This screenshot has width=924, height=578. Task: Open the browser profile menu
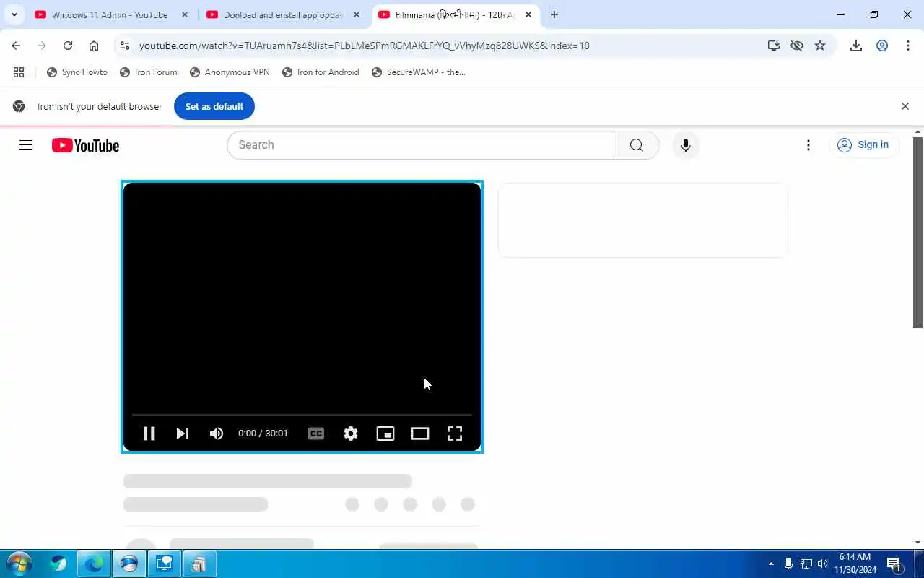pyautogui.click(x=882, y=46)
